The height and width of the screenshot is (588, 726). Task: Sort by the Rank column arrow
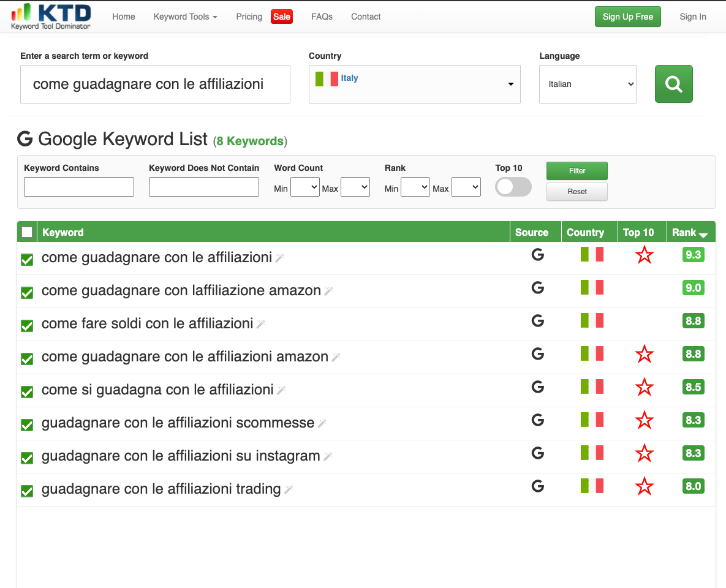[703, 235]
